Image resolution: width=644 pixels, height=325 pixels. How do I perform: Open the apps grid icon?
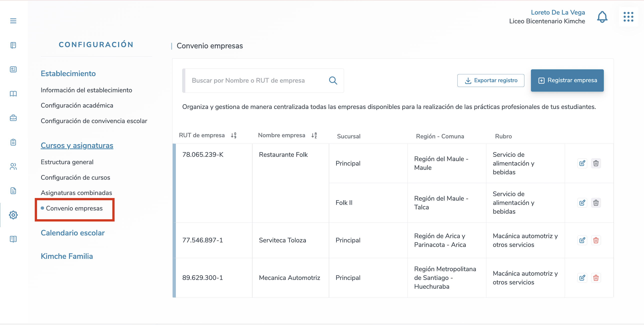pyautogui.click(x=628, y=17)
